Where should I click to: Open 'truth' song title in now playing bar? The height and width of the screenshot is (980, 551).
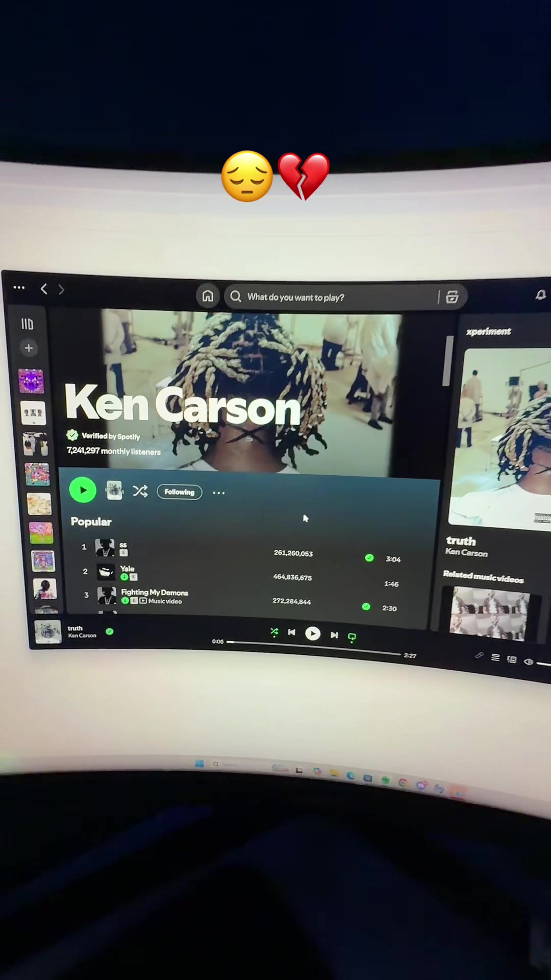(75, 628)
